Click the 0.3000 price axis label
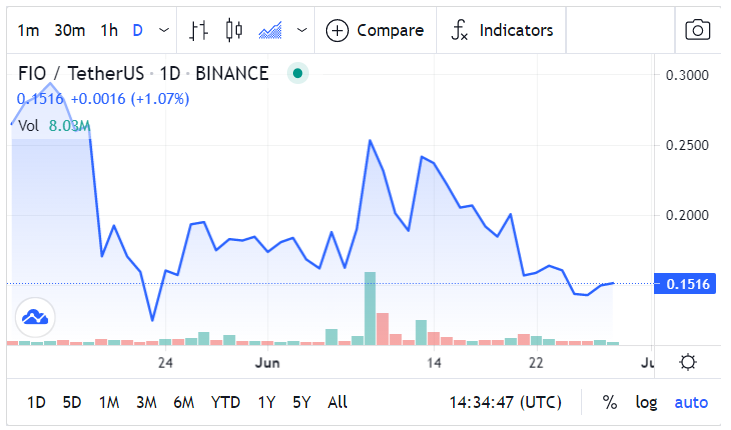 [687, 75]
